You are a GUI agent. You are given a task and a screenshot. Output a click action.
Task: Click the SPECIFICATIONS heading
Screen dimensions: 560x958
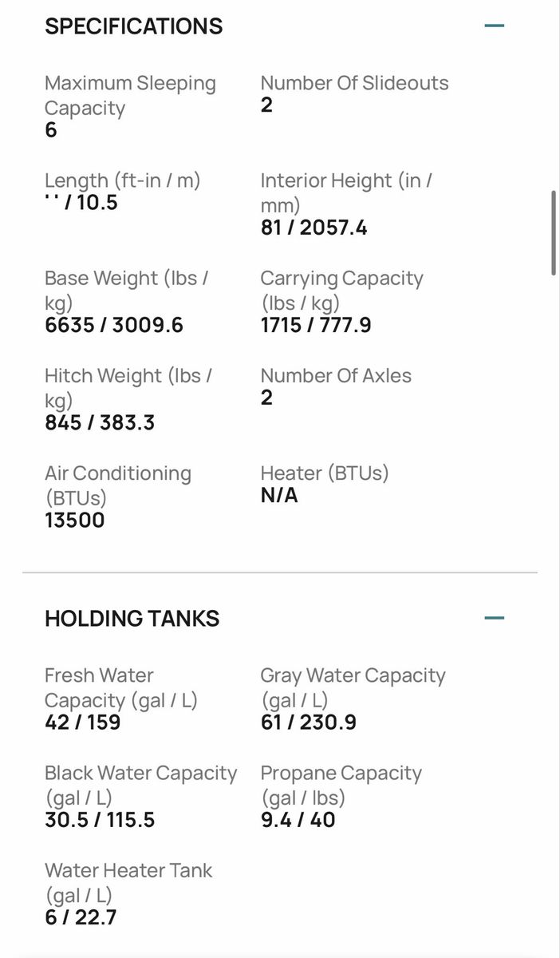click(134, 26)
